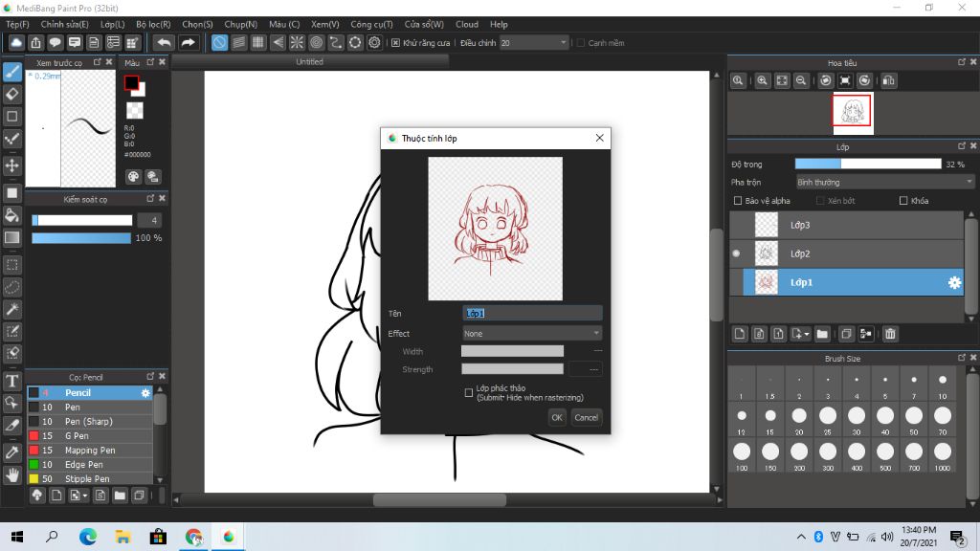
Task: Click the Redo arrow in toolbar
Action: 188,42
